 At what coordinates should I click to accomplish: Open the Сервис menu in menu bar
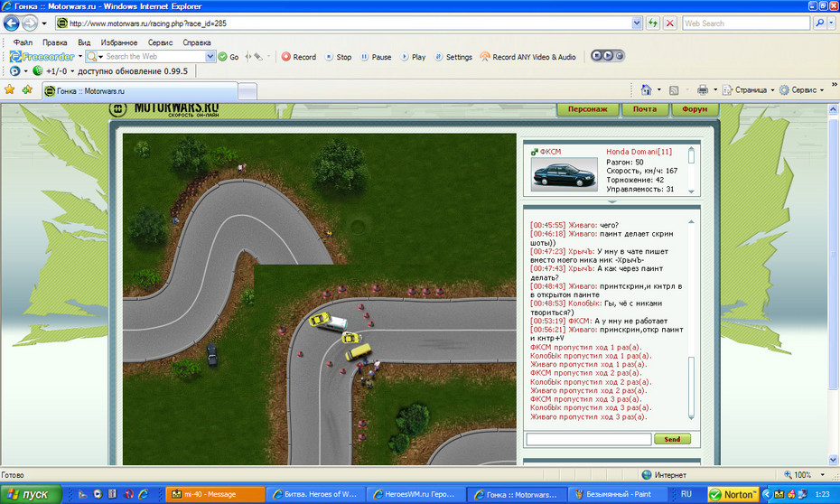160,42
